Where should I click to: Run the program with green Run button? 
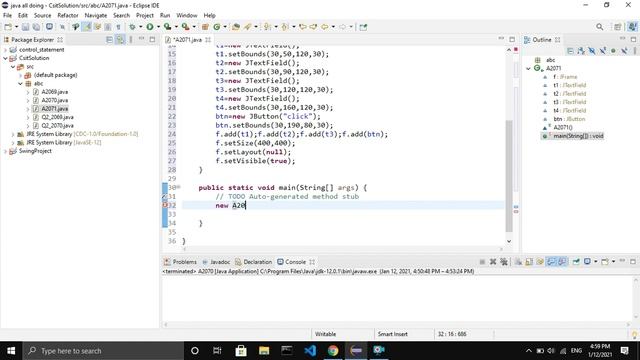[150, 27]
